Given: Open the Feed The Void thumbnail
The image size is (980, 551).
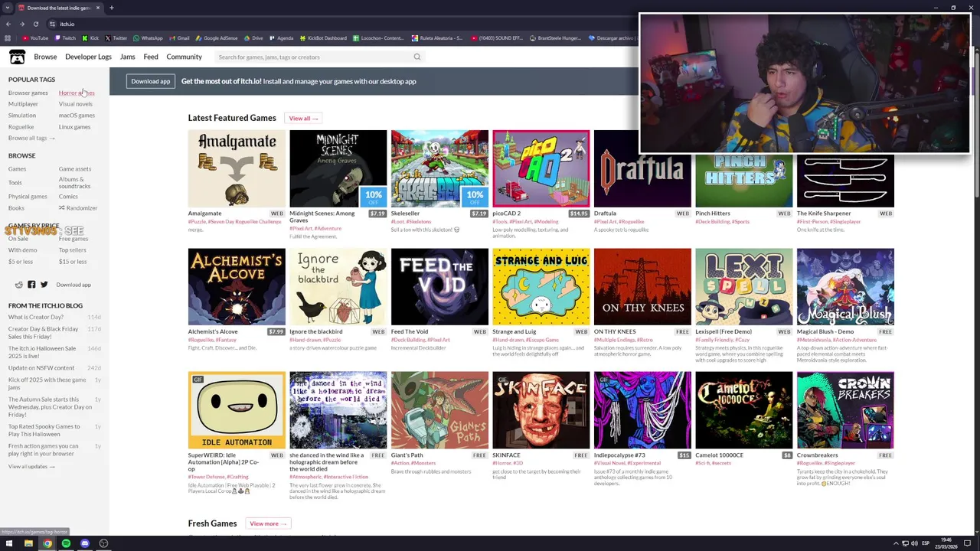Looking at the screenshot, I should click(x=439, y=287).
